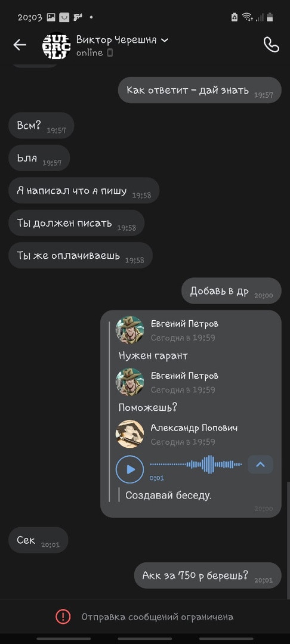Tap the back arrow icon
This screenshot has height=644, width=290.
(20, 45)
